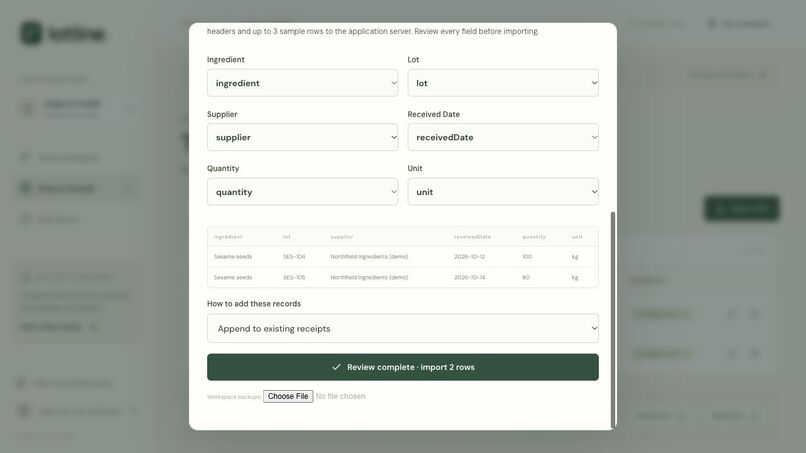Image resolution: width=806 pixels, height=453 pixels.
Task: Open the Received Date mapping dropdown
Action: pos(503,137)
